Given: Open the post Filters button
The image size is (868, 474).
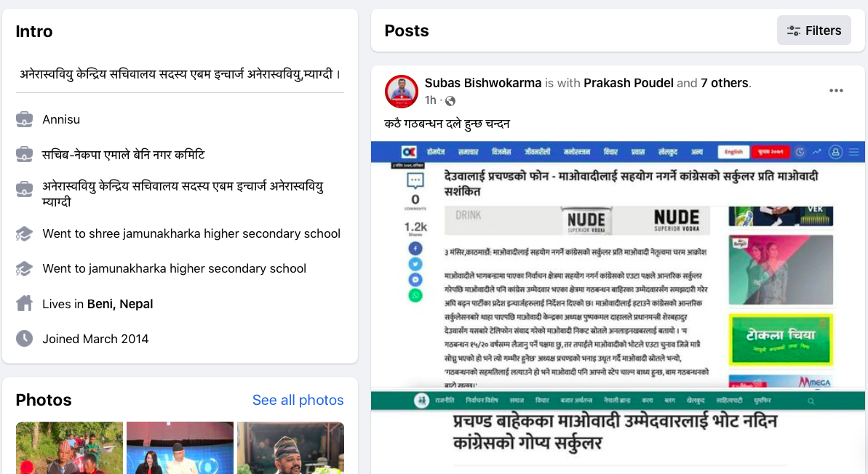Looking at the screenshot, I should click(x=813, y=31).
